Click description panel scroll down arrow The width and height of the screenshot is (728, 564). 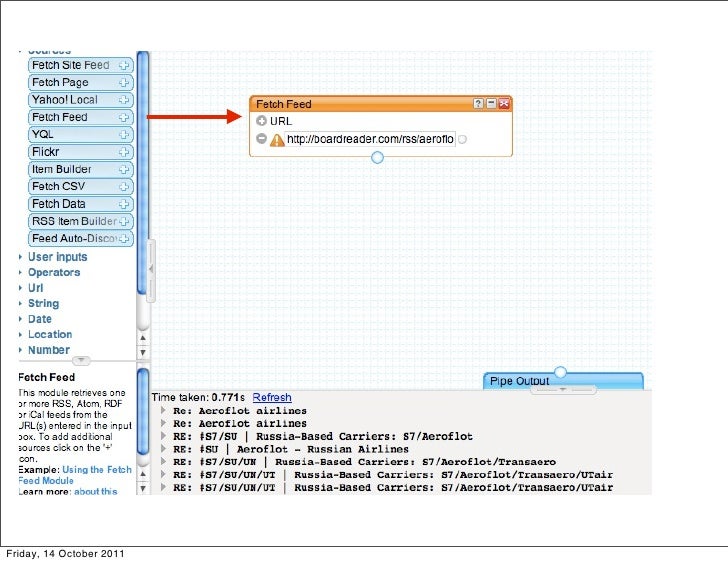(143, 488)
